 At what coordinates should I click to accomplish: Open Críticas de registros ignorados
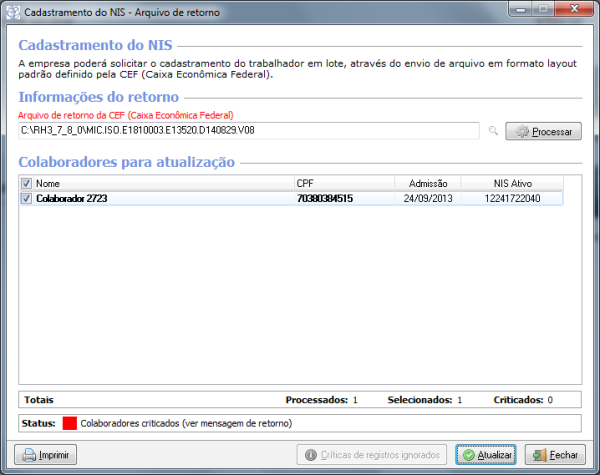point(371,455)
